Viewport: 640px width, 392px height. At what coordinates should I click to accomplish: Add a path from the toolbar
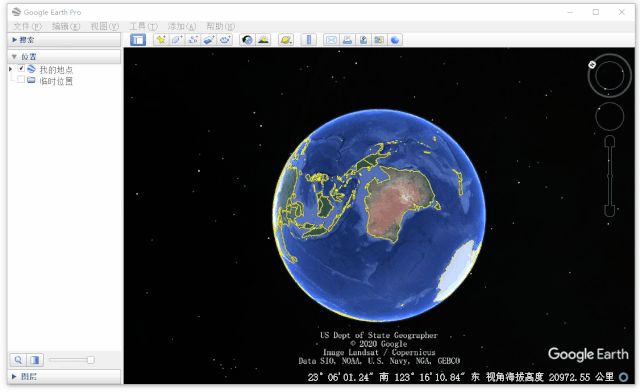coord(193,40)
